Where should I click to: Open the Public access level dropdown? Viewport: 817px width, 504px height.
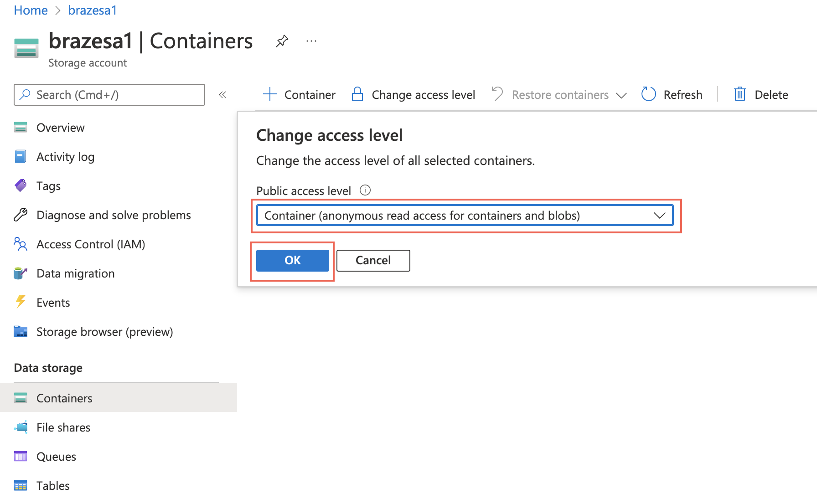465,215
